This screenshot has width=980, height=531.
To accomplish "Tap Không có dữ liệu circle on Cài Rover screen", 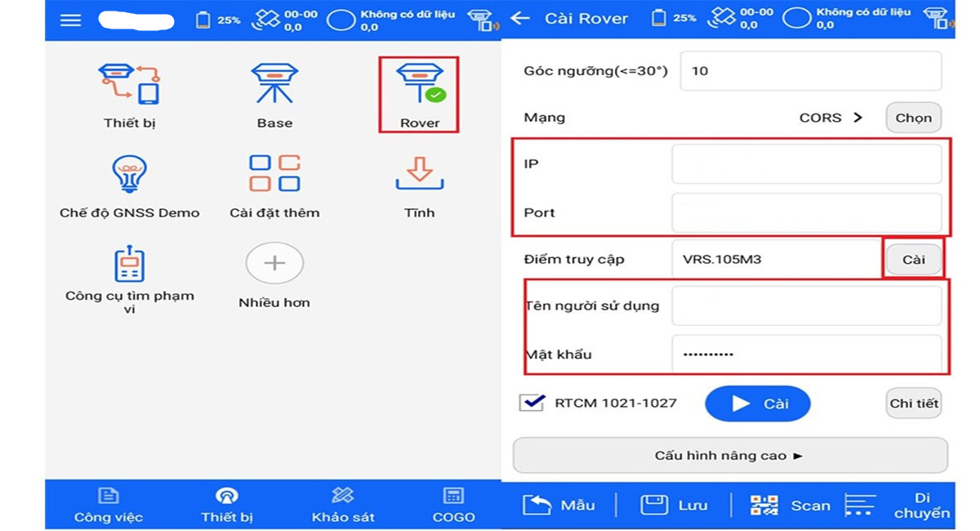I will tap(796, 19).
